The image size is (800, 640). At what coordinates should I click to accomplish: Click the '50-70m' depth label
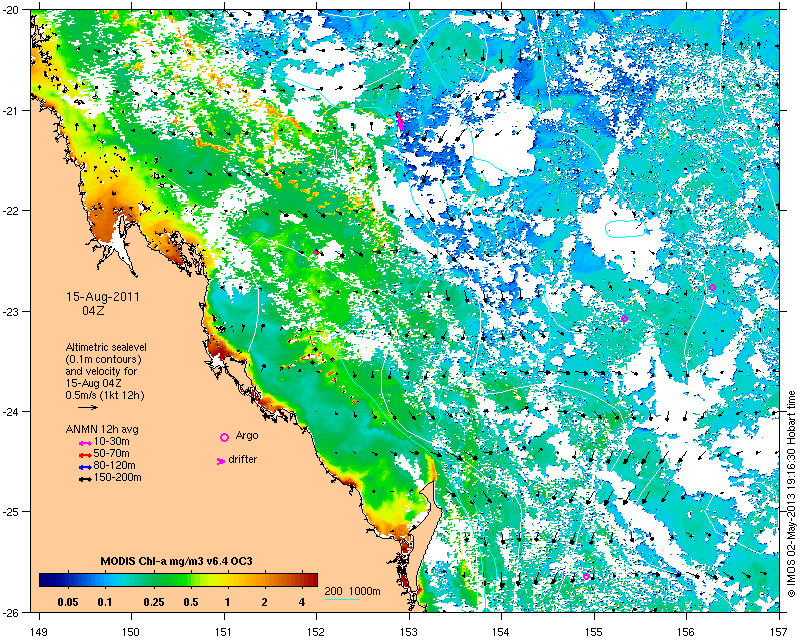111,453
